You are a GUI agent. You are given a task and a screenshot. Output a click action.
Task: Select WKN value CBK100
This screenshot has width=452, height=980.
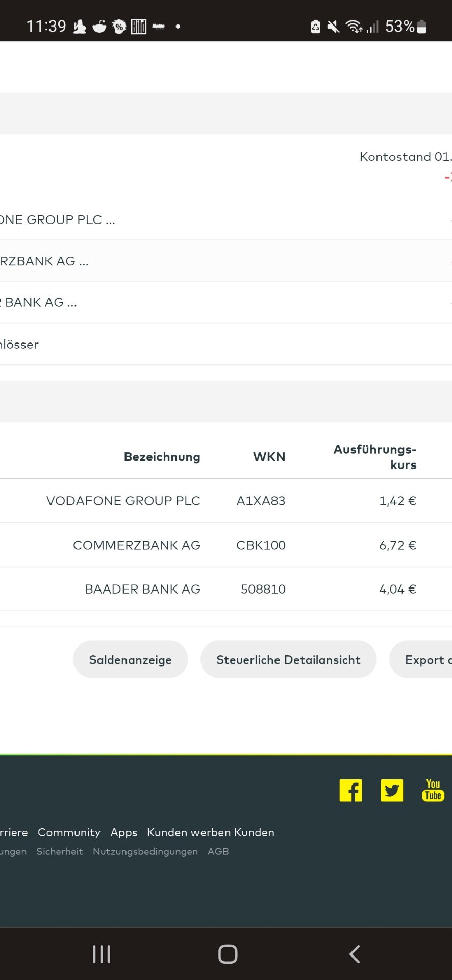pos(261,545)
